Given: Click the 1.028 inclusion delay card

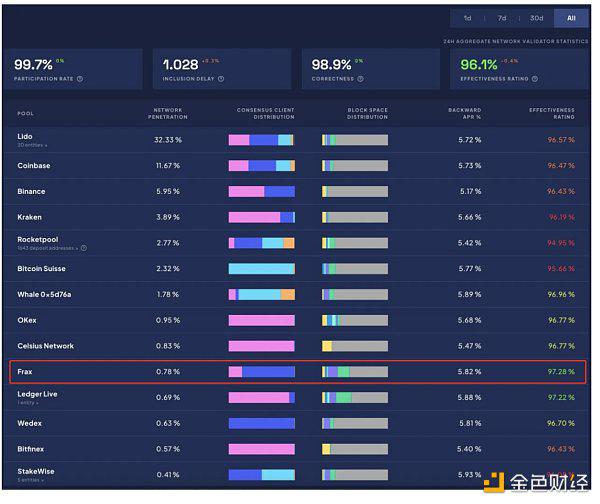Looking at the screenshot, I should [x=222, y=69].
